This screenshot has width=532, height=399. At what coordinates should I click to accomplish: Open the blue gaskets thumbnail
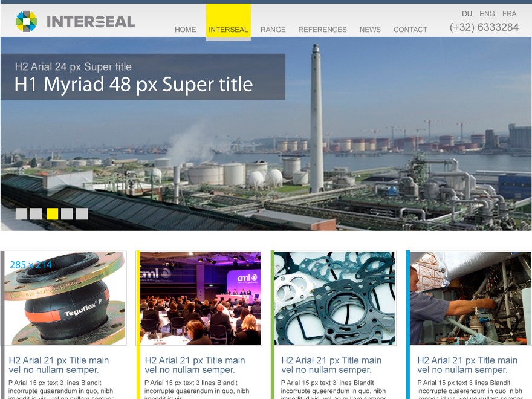pos(334,298)
